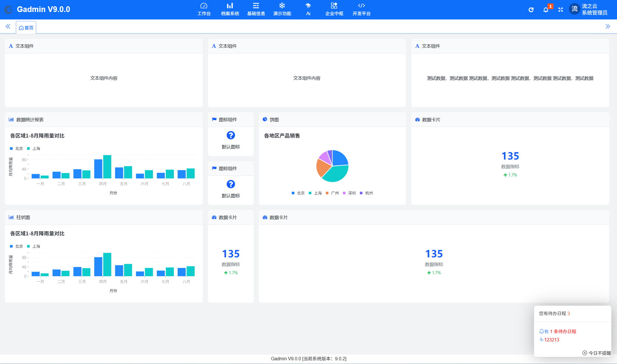Toggle 上海 legend in pie chart

[315, 193]
